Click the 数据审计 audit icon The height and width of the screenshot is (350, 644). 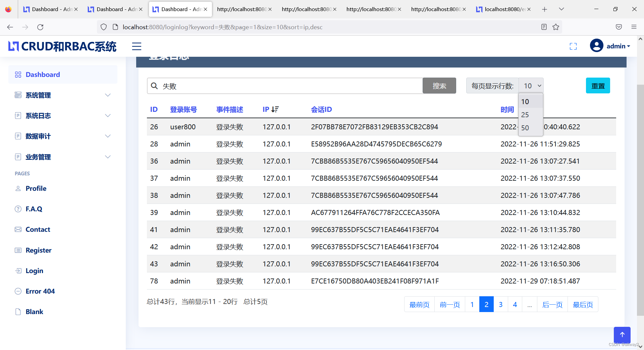click(18, 136)
